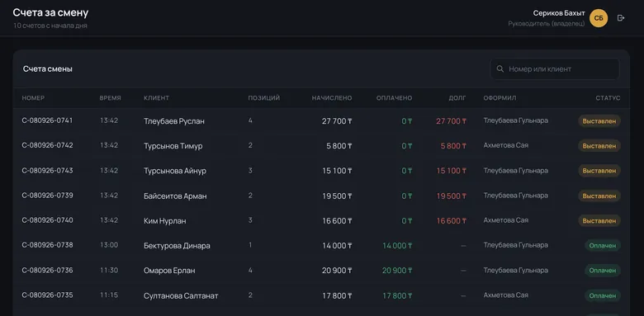This screenshot has height=316, width=644.
Task: Click 'Выставлен' status for Турсынов Тимур
Action: [599, 146]
